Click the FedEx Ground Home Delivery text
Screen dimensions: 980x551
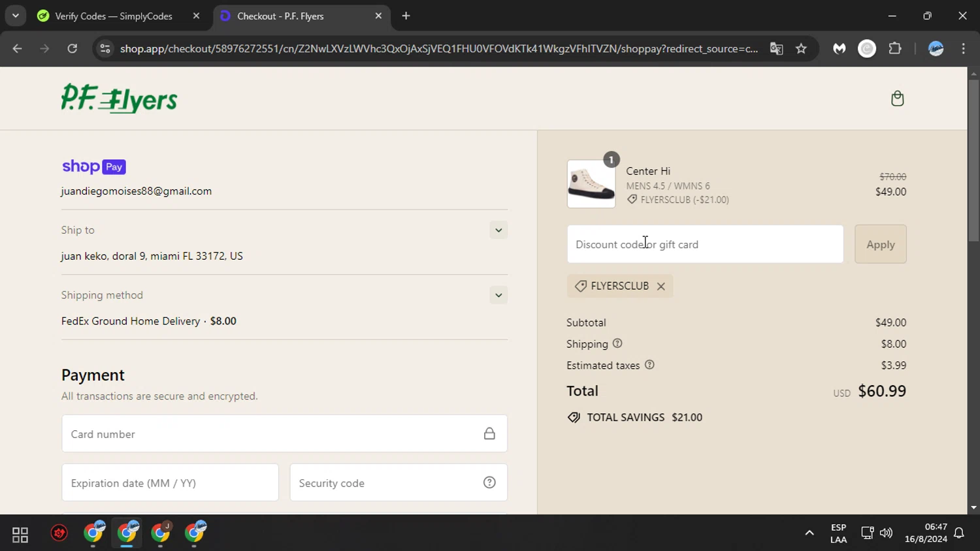131,321
